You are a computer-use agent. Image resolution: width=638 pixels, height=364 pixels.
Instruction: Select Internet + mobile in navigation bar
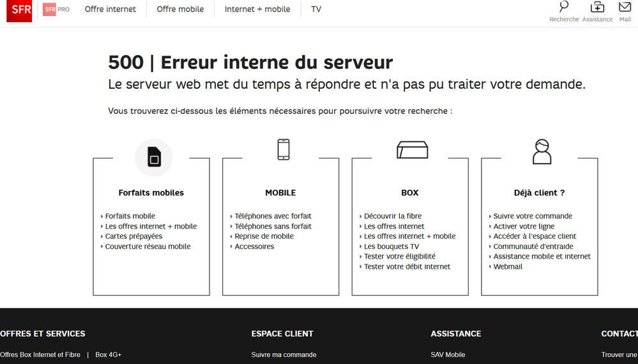pyautogui.click(x=257, y=10)
